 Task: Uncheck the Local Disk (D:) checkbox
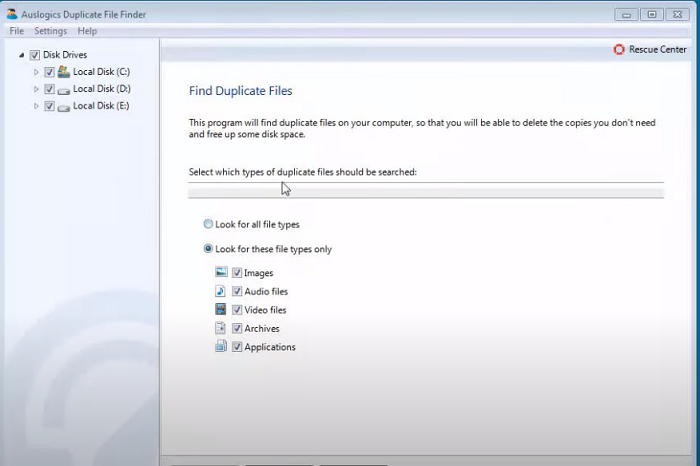(49, 89)
